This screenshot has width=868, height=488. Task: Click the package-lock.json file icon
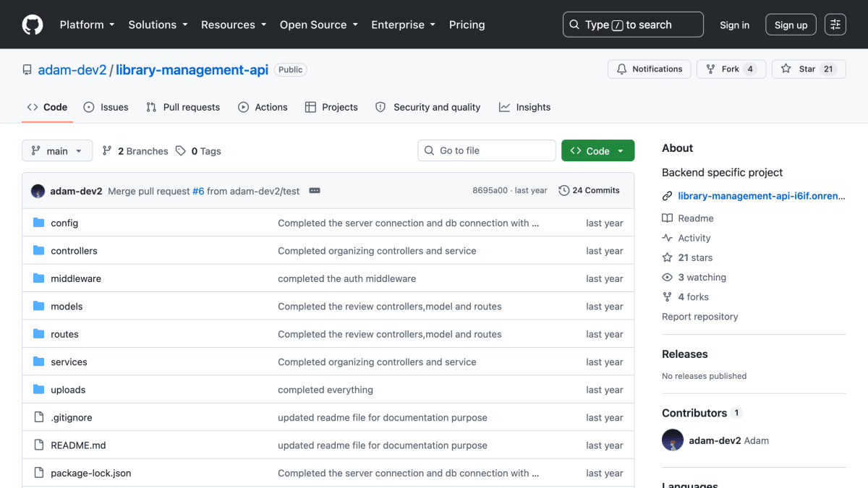38,473
